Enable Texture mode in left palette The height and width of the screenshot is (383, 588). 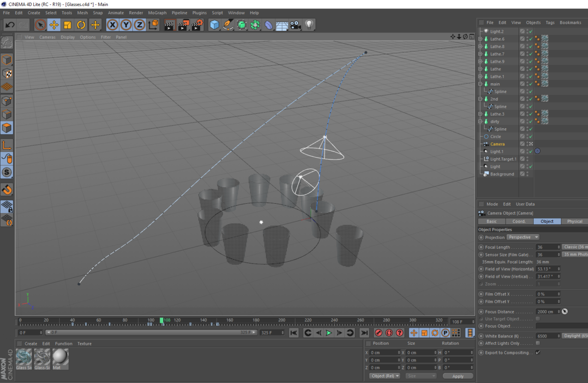coord(7,73)
